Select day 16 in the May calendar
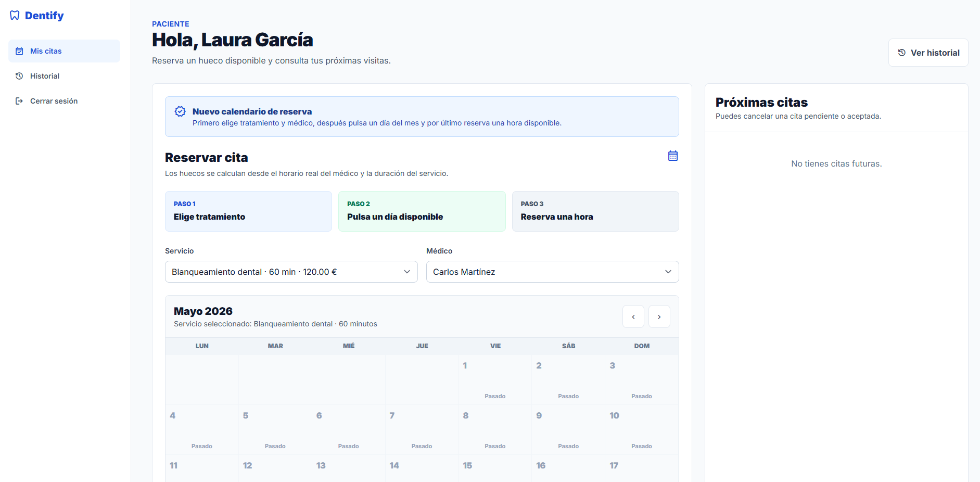This screenshot has height=482, width=980. 568,468
